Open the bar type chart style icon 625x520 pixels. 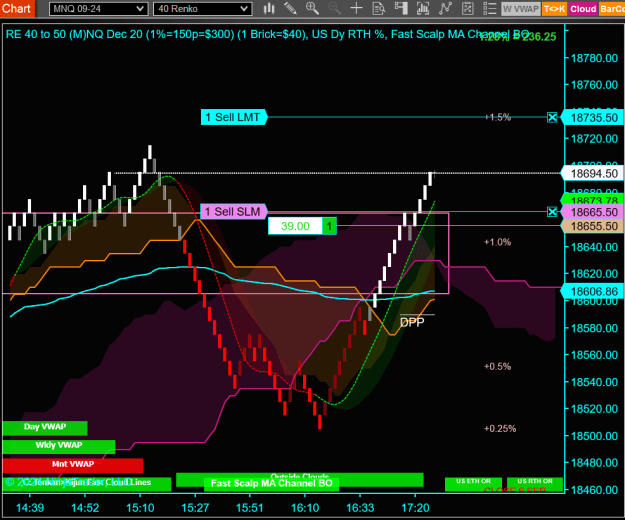click(269, 8)
